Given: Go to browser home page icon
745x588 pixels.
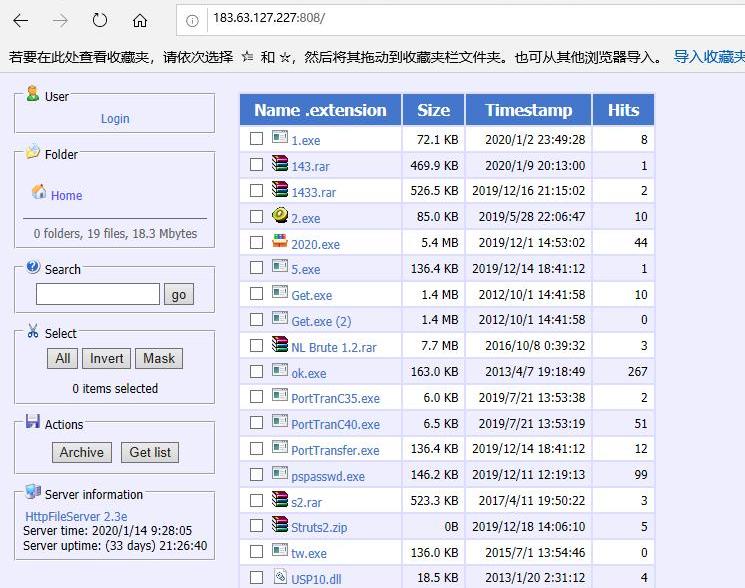Looking at the screenshot, I should 140,20.
